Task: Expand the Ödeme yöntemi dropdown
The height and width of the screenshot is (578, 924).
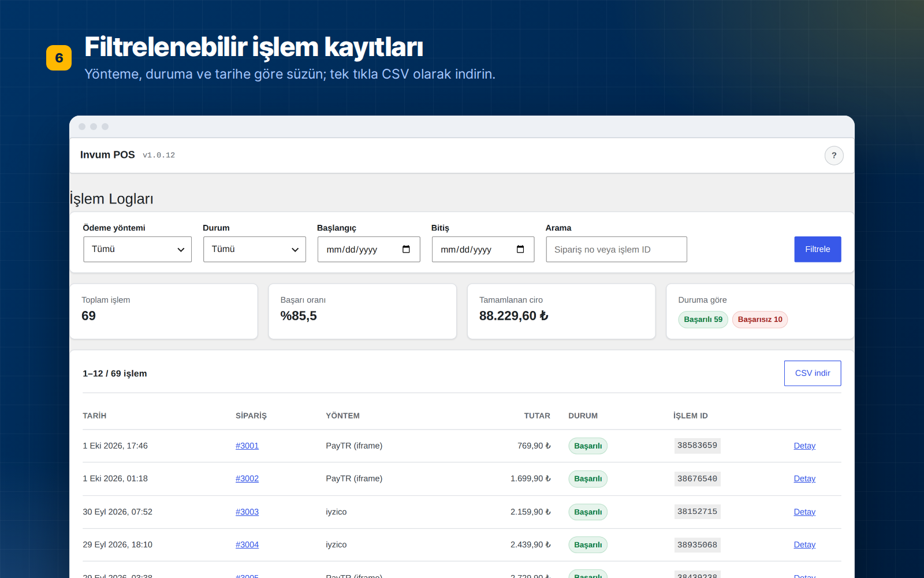Action: [x=137, y=249]
